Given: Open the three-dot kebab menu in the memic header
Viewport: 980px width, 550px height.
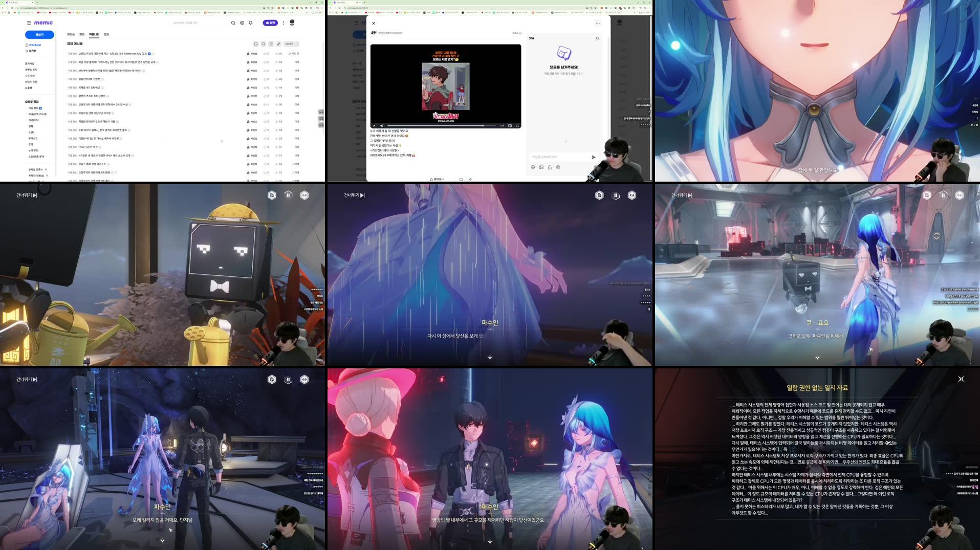Looking at the screenshot, I should point(283,23).
